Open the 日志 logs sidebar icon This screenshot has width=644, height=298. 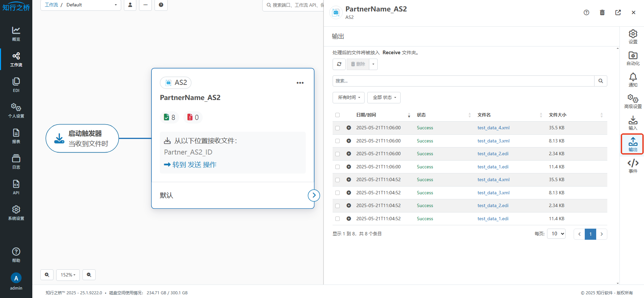16,162
